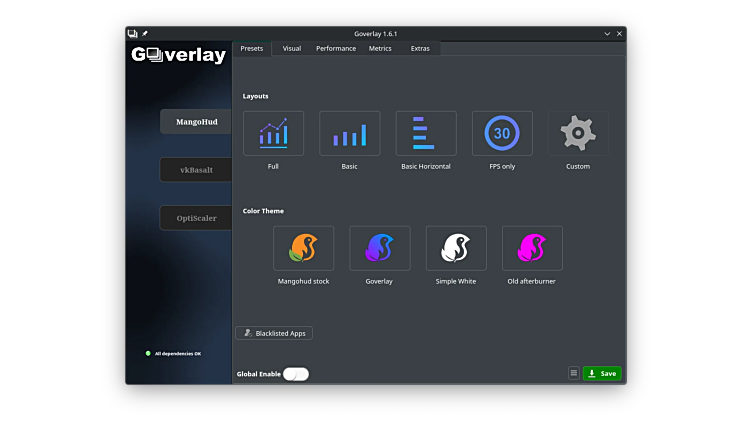Choose the Simple White color theme
The image size is (752, 423).
pos(456,248)
